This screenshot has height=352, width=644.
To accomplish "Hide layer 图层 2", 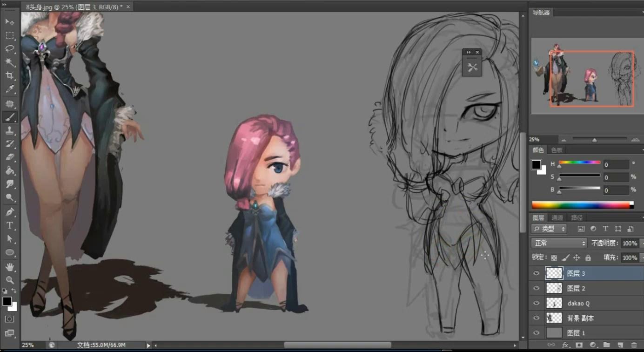I will [537, 288].
